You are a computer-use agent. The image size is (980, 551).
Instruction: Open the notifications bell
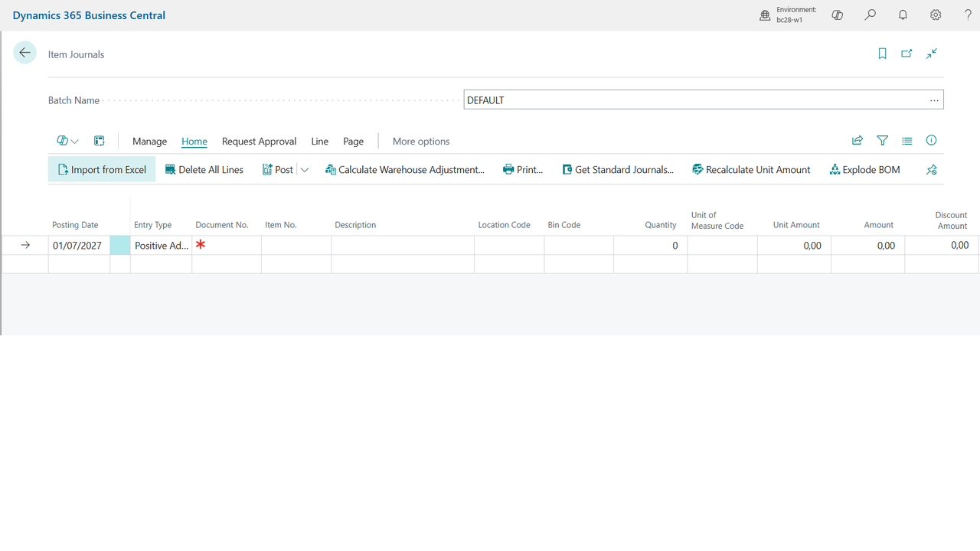click(x=903, y=15)
